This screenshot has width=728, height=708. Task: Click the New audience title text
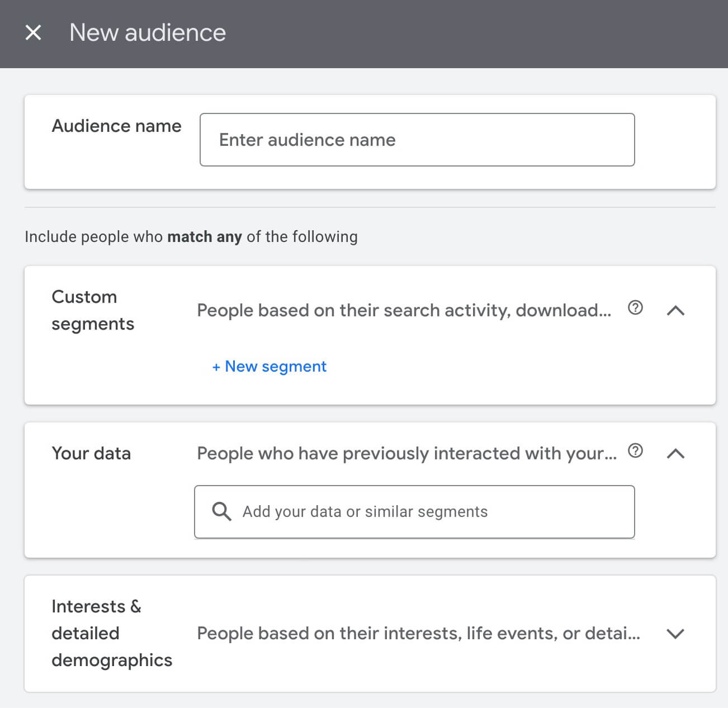[x=147, y=32]
